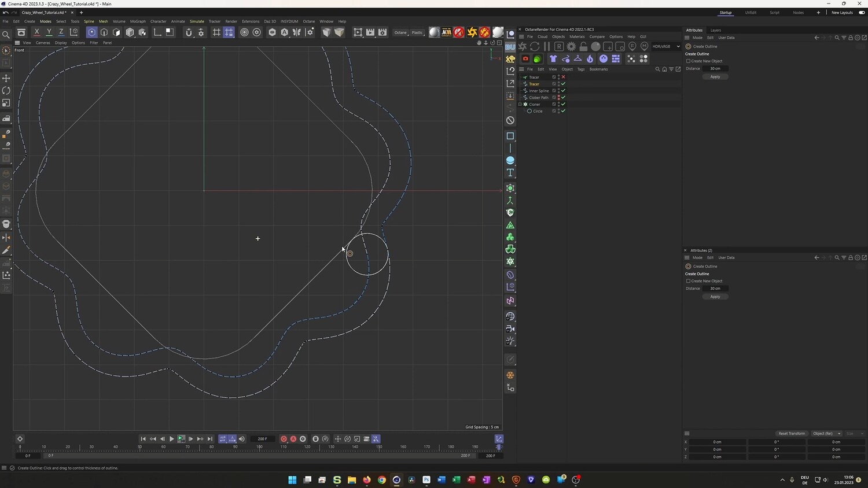This screenshot has width=868, height=488.
Task: Click the purple T-shirt icon
Action: (x=553, y=58)
